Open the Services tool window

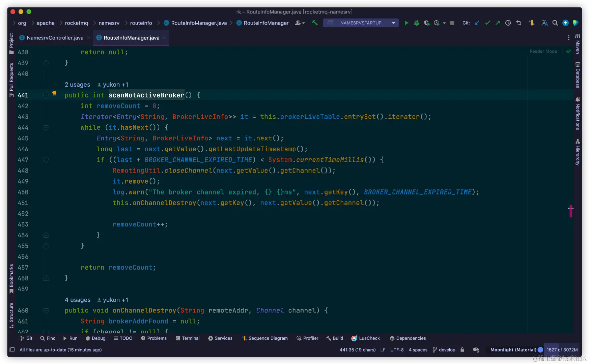pos(220,338)
